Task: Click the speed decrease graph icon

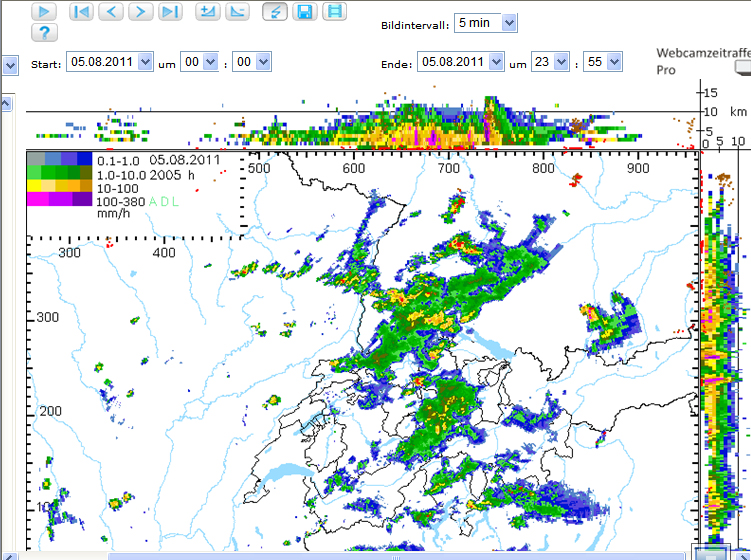Action: [237, 11]
